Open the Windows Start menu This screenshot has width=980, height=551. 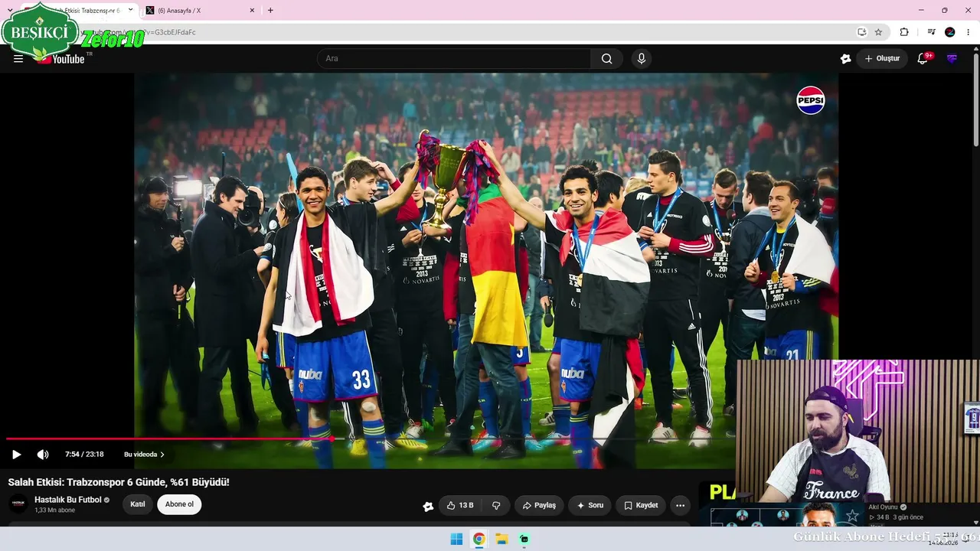pyautogui.click(x=456, y=539)
